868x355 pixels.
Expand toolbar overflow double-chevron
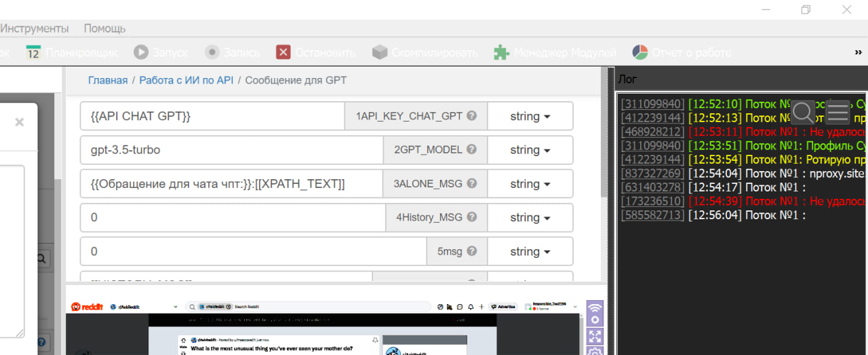858,52
